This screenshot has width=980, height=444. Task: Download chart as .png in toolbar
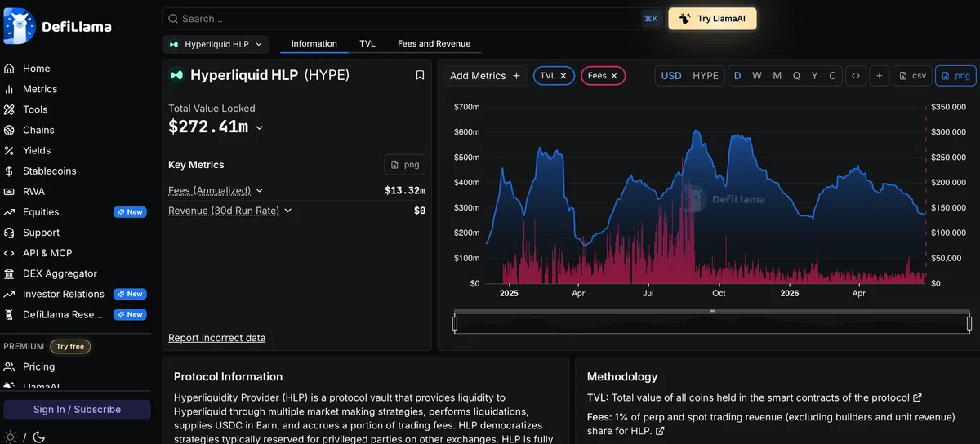[x=955, y=76]
